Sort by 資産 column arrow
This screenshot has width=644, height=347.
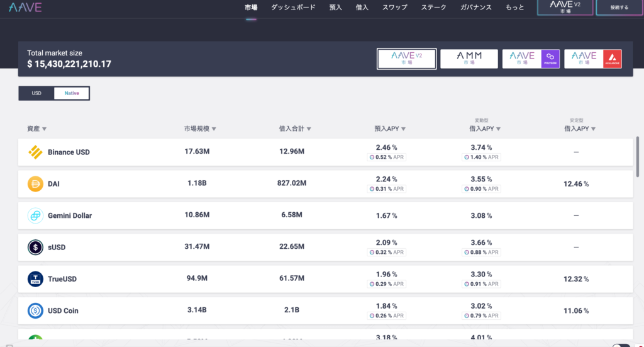click(45, 129)
